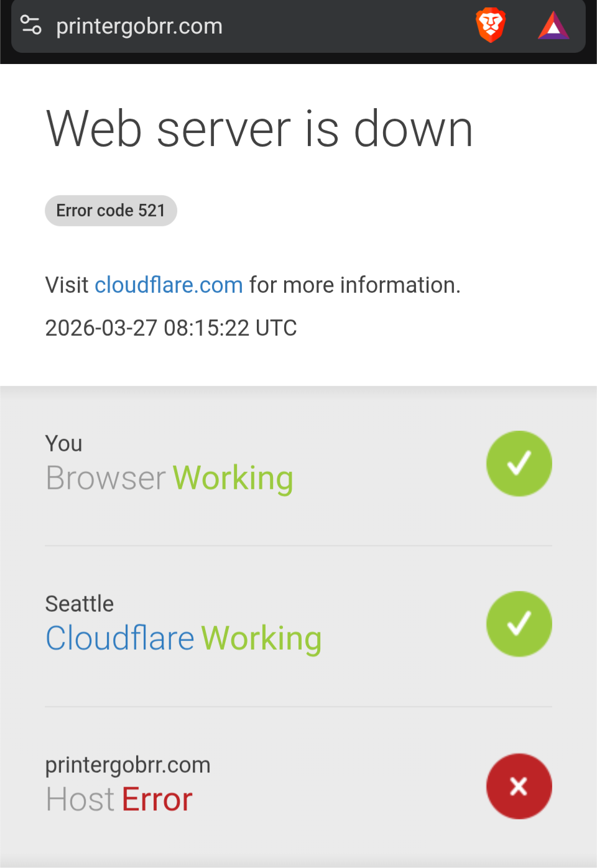The height and width of the screenshot is (868, 597).
Task: Click the red "Error" status text
Action: (157, 800)
